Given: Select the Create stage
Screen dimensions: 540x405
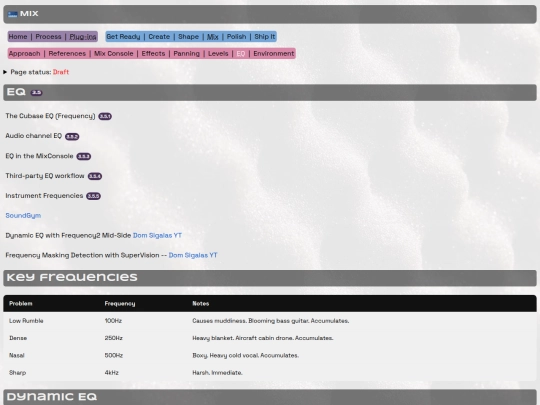Looking at the screenshot, I should 159,37.
